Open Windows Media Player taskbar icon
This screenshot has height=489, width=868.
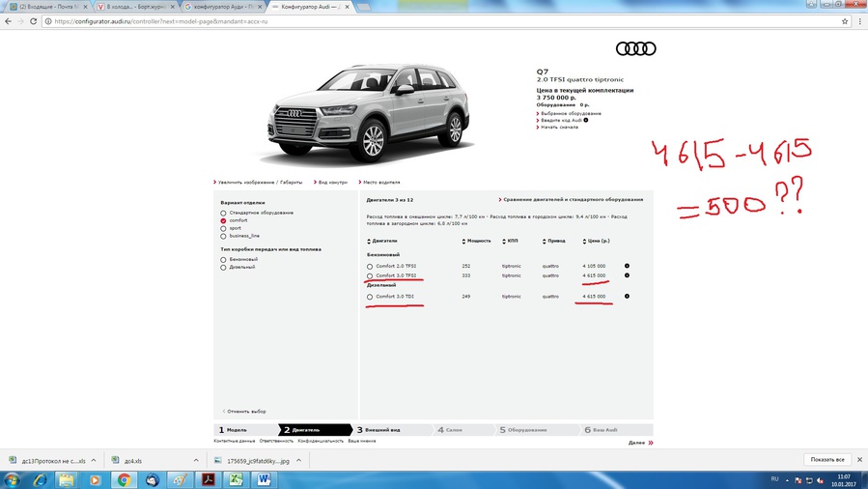pyautogui.click(x=95, y=479)
